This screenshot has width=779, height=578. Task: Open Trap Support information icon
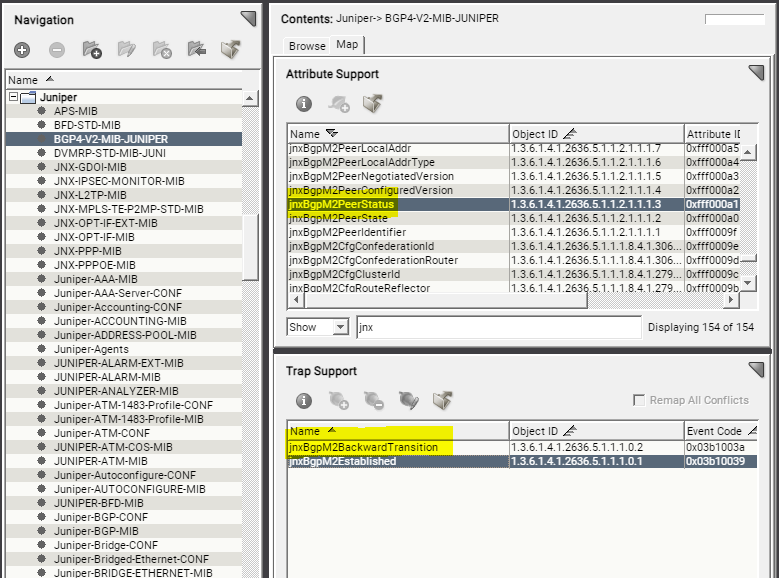(x=304, y=401)
